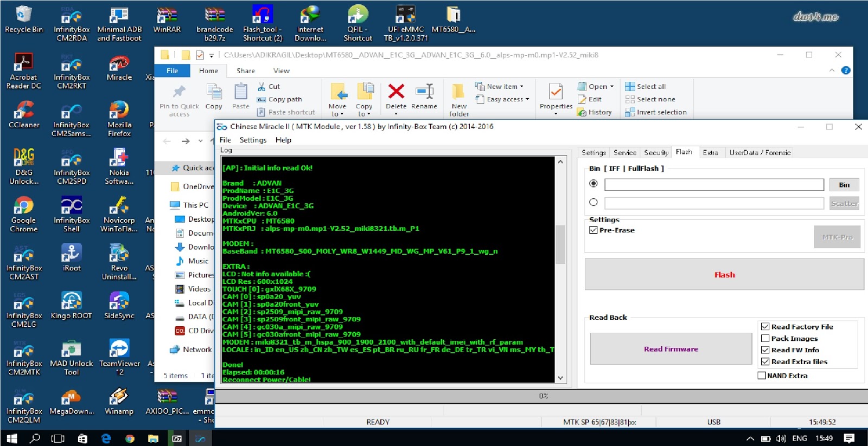Click the Flash button
Image resolution: width=868 pixels, height=446 pixels.
click(724, 274)
